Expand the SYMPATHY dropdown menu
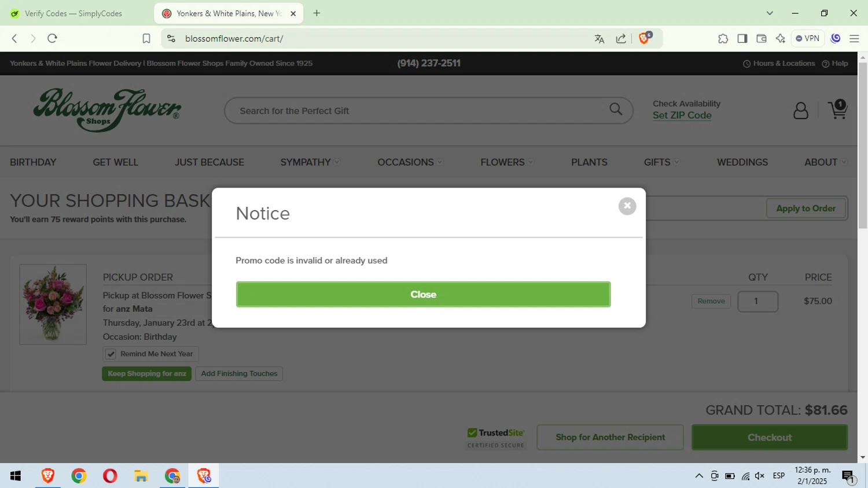This screenshot has width=868, height=488. pos(310,162)
